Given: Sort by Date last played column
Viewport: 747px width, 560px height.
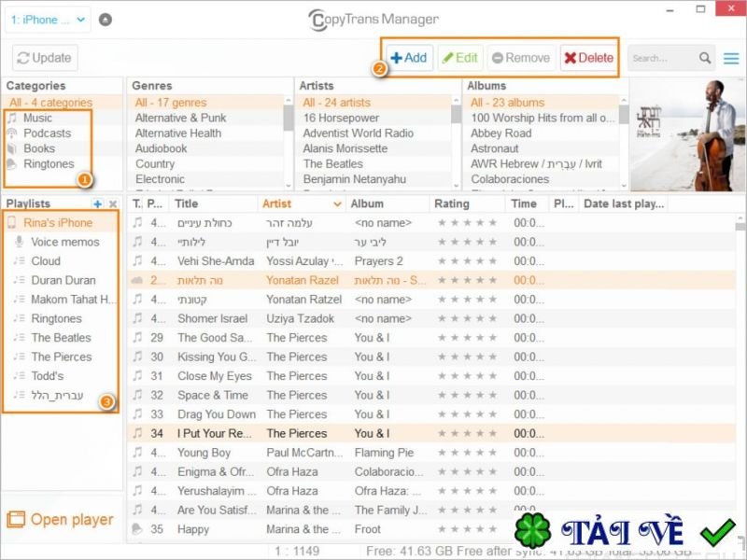Looking at the screenshot, I should click(624, 203).
